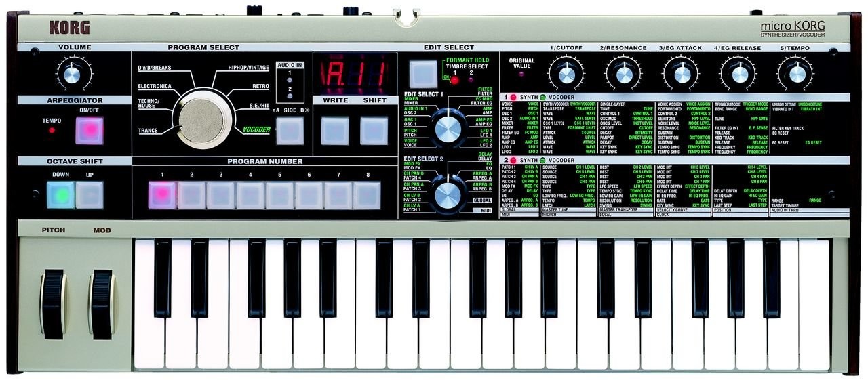Click the TRANCE genre label
Viewport: 868px width, 380px height.
tap(147, 131)
